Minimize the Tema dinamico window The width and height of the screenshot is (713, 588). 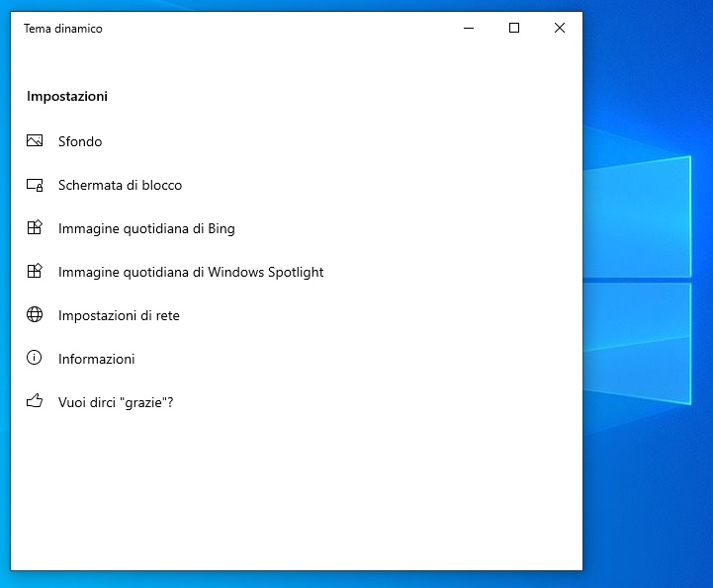[469, 29]
